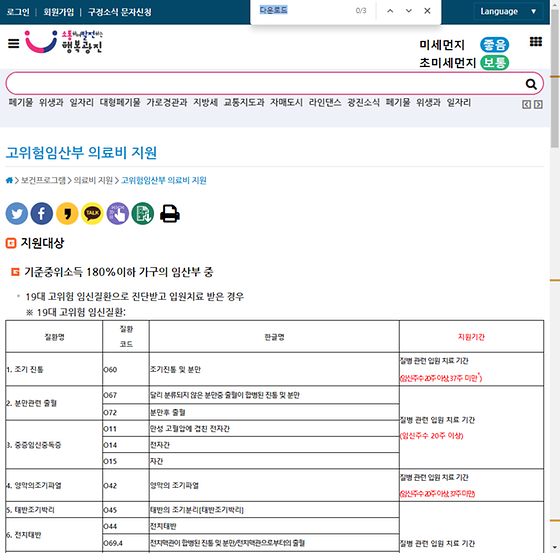Image resolution: width=560 pixels, height=553 pixels.
Task: Show next keyword list arrow
Action: (x=538, y=104)
